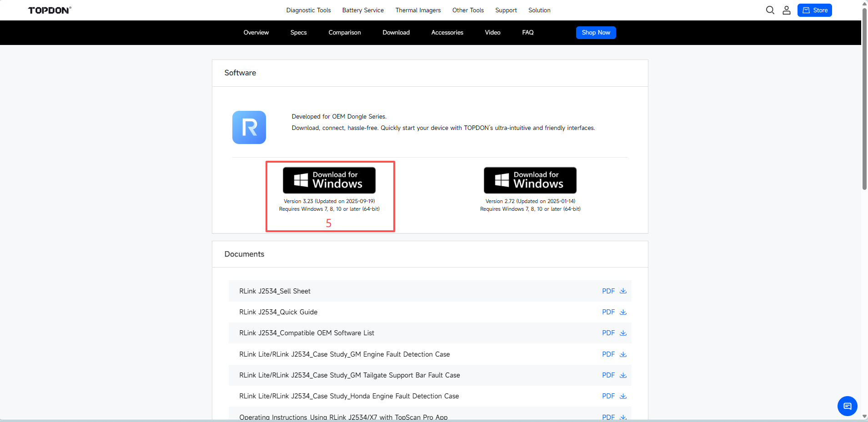868x422 pixels.
Task: Click the TOPDON logo
Action: click(x=50, y=10)
